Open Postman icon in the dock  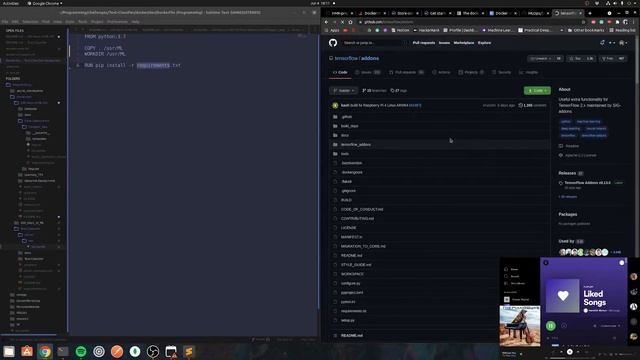point(117,351)
